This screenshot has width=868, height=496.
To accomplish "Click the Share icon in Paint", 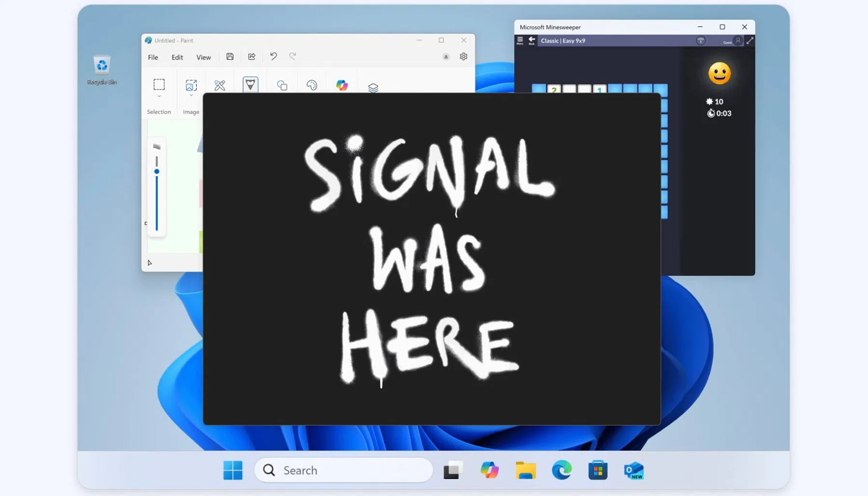I will 252,56.
